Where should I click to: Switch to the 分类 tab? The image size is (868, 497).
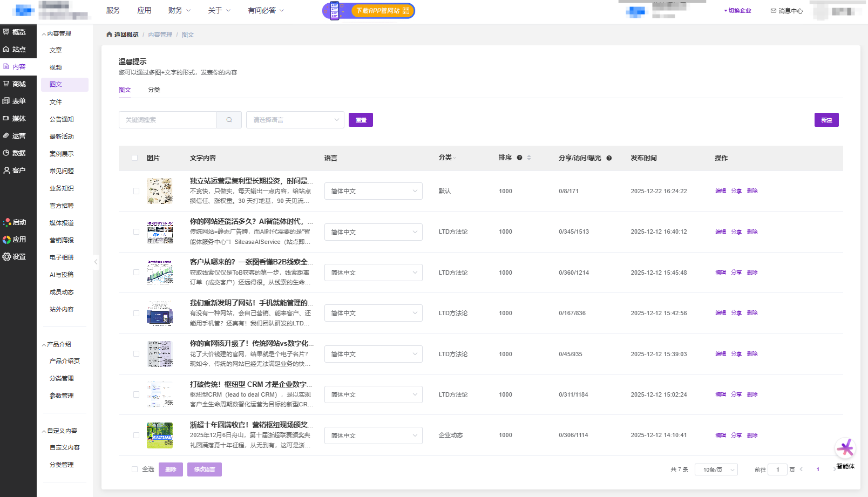coord(154,90)
